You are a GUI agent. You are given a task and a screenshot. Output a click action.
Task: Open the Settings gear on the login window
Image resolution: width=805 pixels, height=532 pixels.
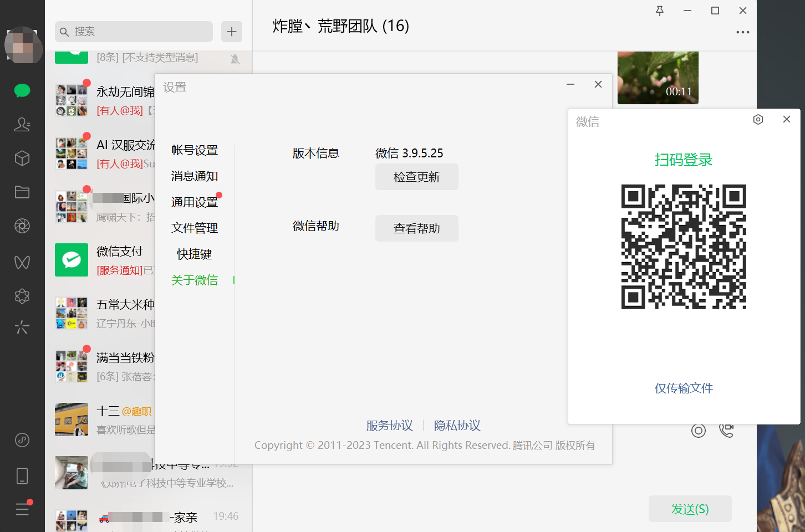tap(758, 119)
